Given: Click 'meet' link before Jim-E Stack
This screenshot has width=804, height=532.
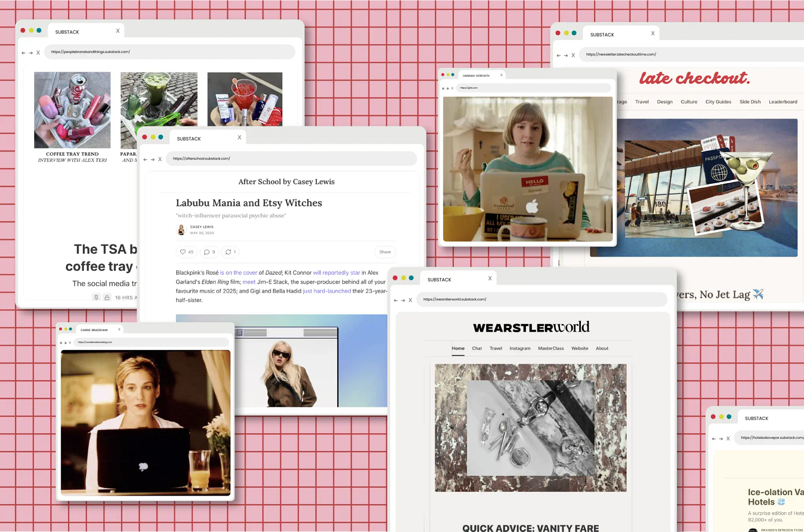Looking at the screenshot, I should point(248,282).
